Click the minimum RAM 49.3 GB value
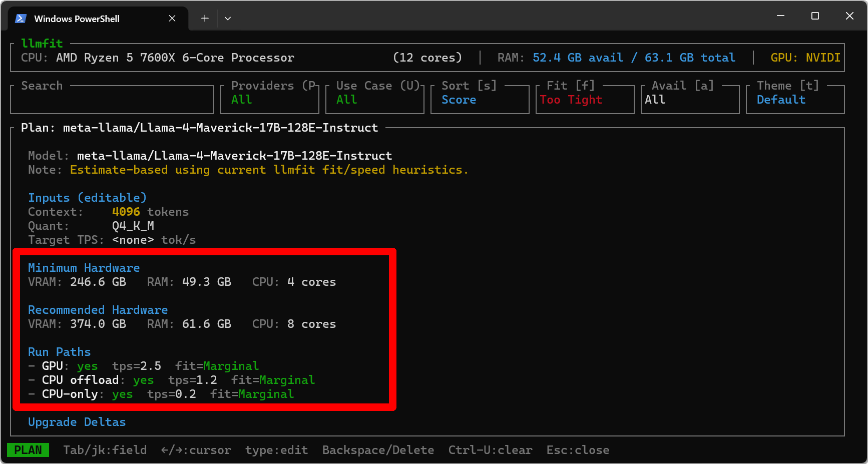868x464 pixels. coord(207,282)
